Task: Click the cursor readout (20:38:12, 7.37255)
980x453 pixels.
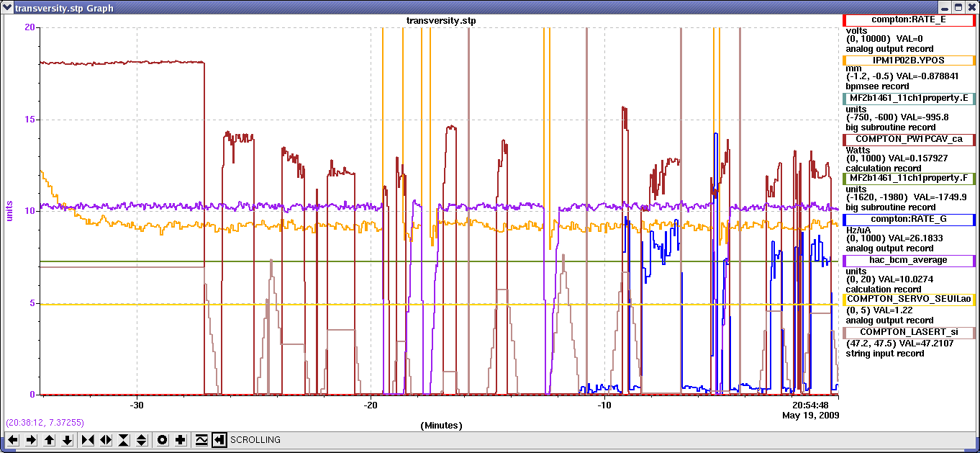Action: coord(45,422)
